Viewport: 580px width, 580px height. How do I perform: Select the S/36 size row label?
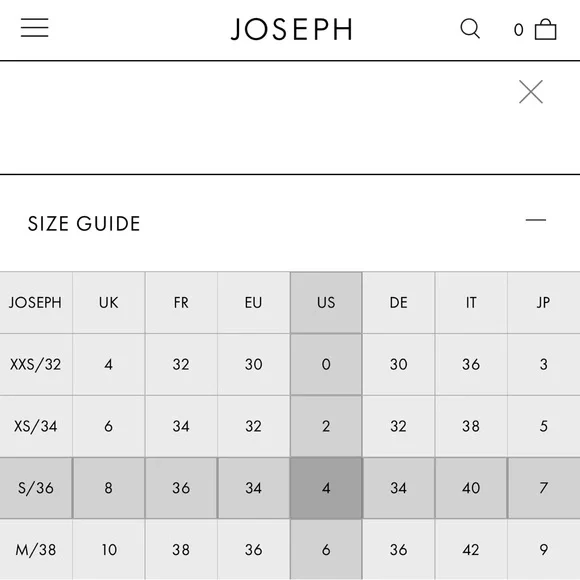(36, 488)
